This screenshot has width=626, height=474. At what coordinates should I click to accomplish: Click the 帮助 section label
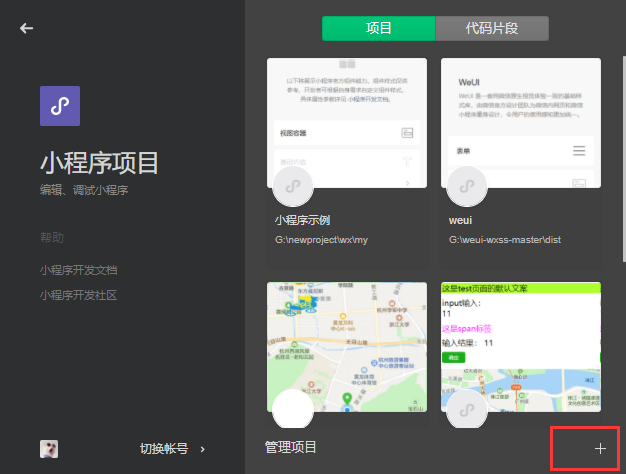point(52,238)
